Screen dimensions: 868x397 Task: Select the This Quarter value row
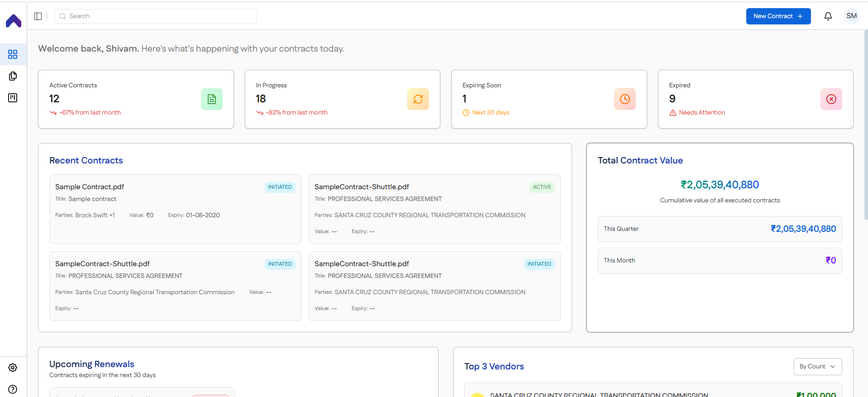coord(720,229)
